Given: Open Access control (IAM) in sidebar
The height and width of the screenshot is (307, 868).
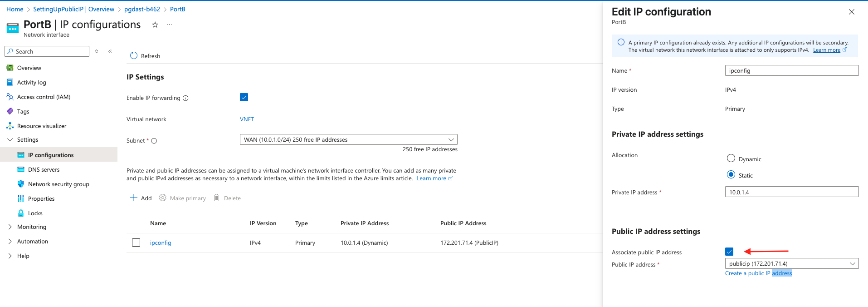Looking at the screenshot, I should click(x=44, y=97).
